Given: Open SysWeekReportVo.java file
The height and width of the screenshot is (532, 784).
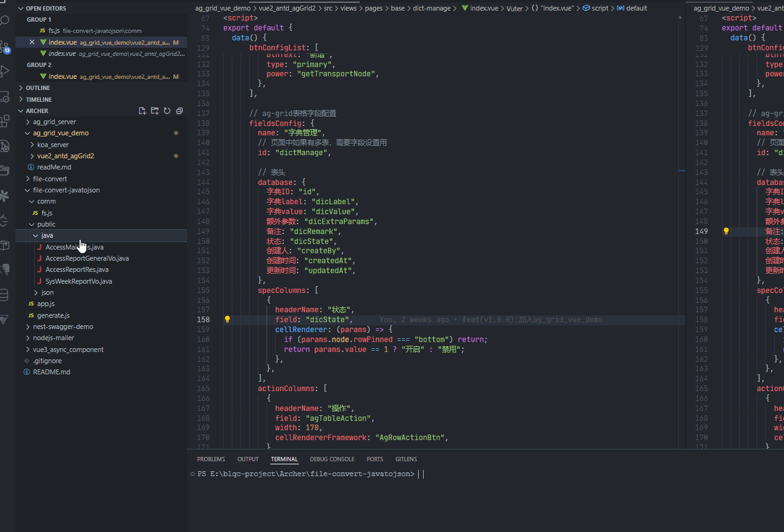Looking at the screenshot, I should click(x=101, y=281).
